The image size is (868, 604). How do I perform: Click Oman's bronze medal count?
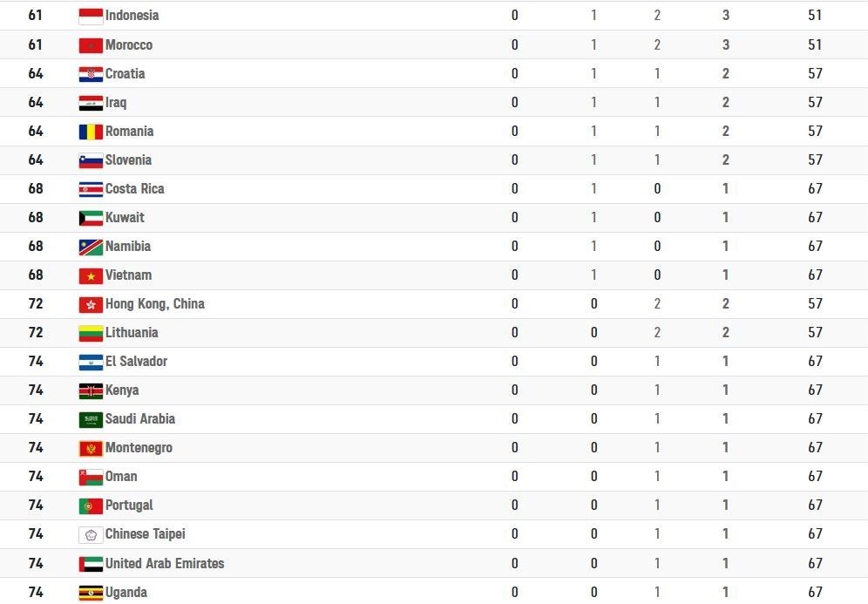coord(657,476)
